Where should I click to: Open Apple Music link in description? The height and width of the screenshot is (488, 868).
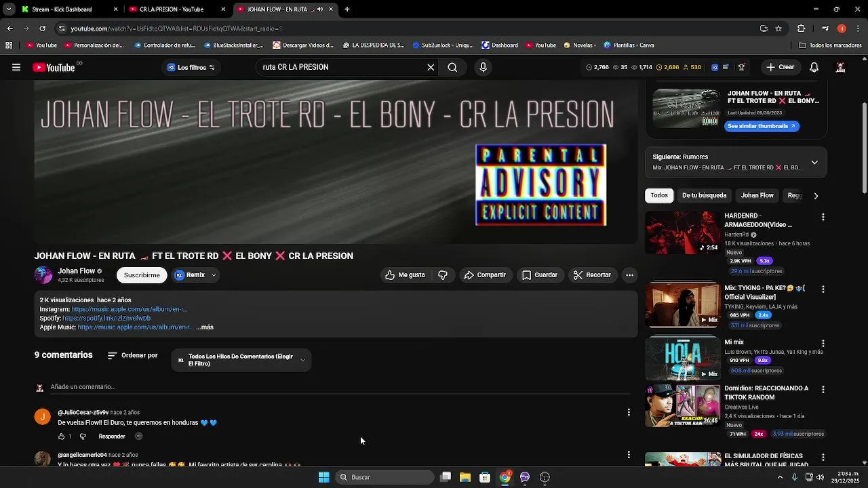136,327
